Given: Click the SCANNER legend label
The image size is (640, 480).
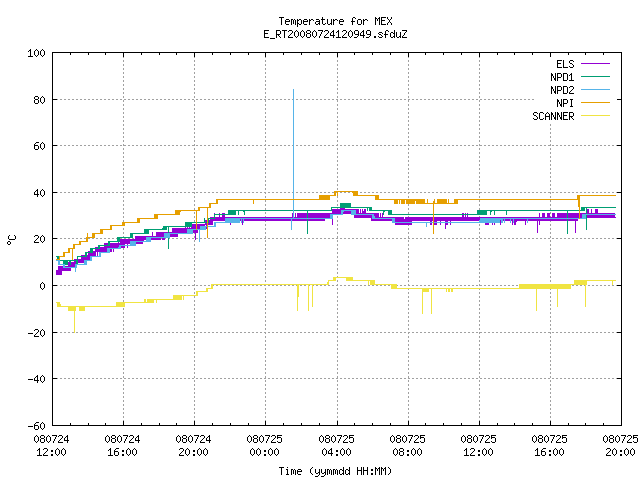Looking at the screenshot, I should coord(553,116).
